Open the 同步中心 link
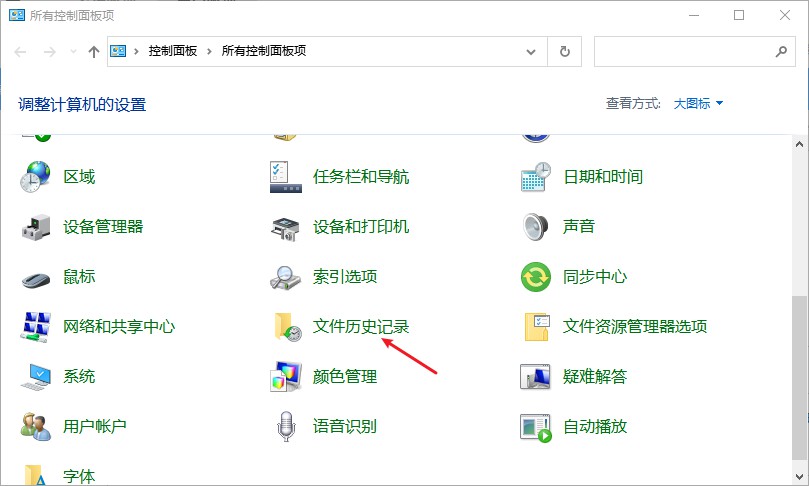This screenshot has height=486, width=809. point(594,277)
